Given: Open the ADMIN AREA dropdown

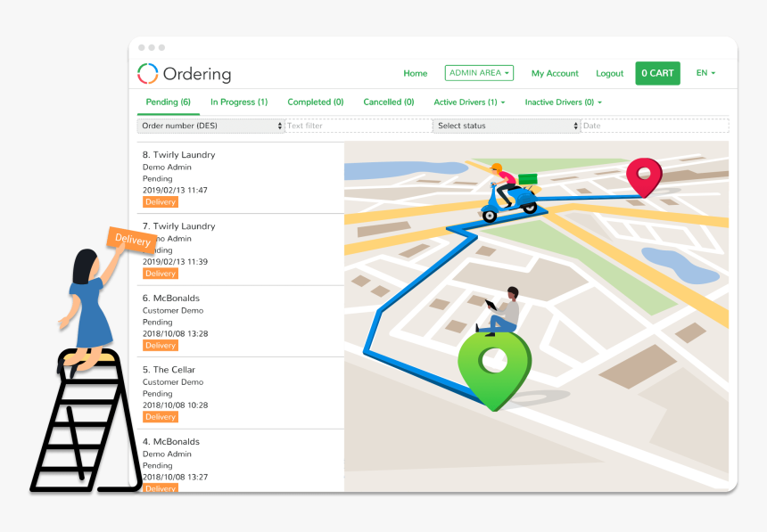Looking at the screenshot, I should coord(479,73).
